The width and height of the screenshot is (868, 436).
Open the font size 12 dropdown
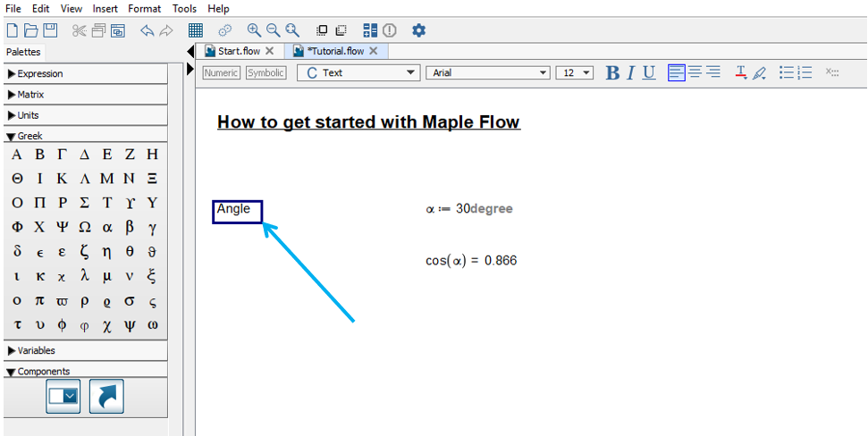[575, 73]
